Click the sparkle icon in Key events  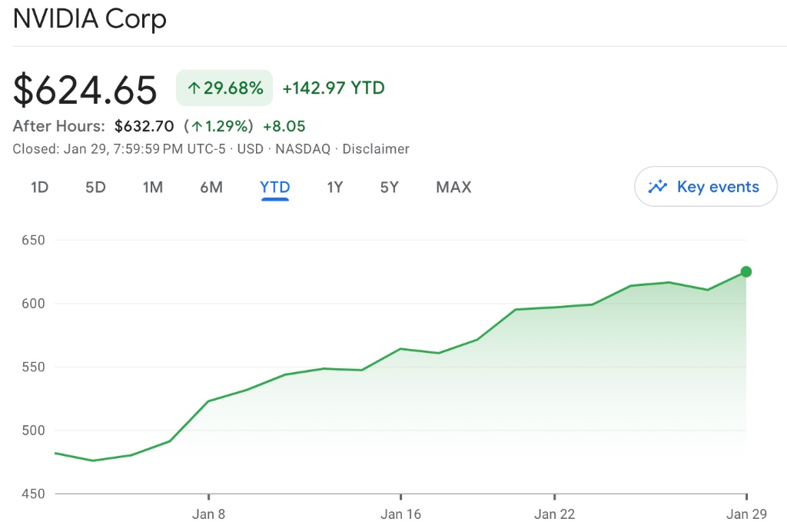point(658,186)
